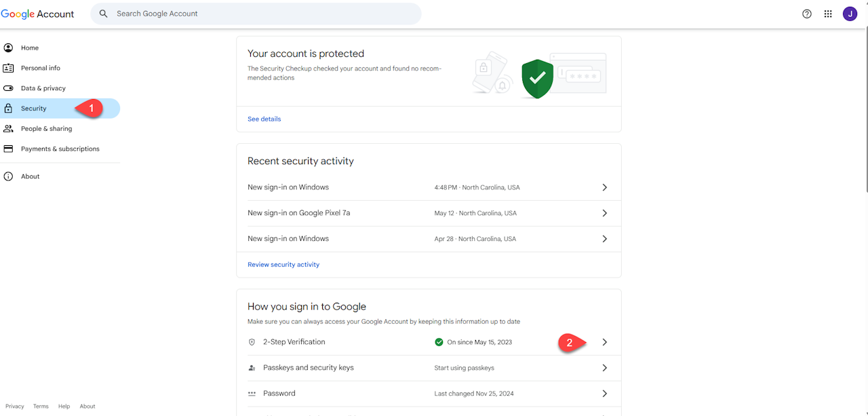Click the Help question mark icon
This screenshot has height=416, width=868.
tap(807, 14)
